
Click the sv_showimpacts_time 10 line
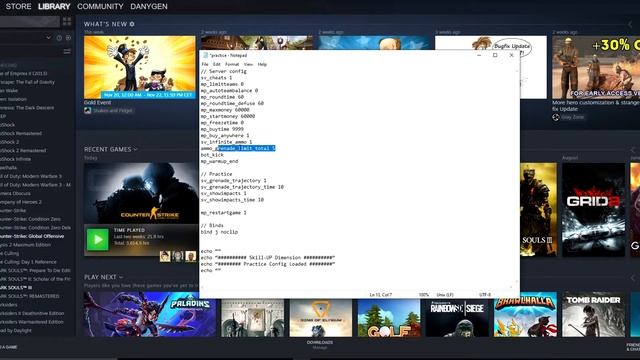tap(232, 200)
